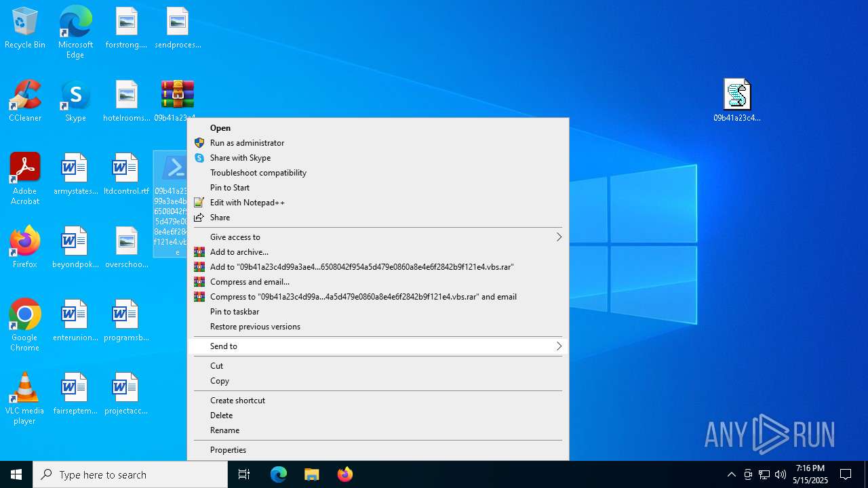The height and width of the screenshot is (488, 868).
Task: Choose Add to archive...
Action: pos(378,252)
